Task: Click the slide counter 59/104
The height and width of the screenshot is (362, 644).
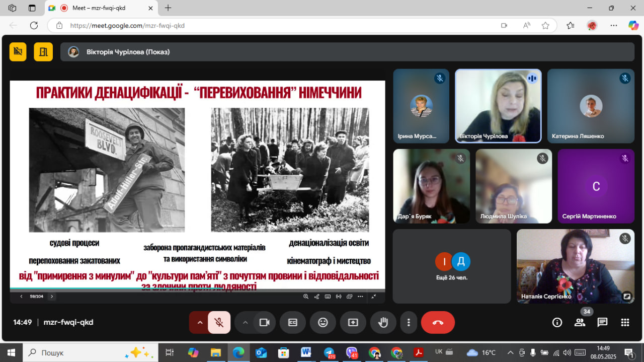Action: 36,297
